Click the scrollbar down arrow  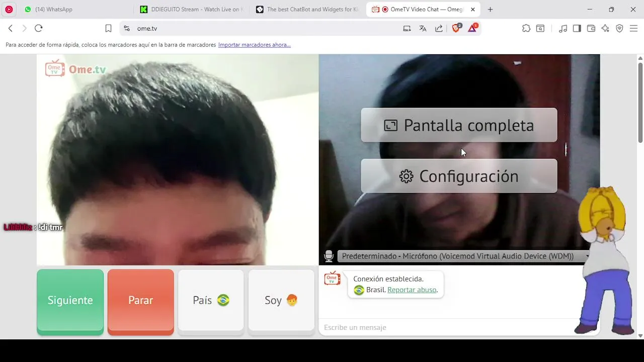(640, 335)
